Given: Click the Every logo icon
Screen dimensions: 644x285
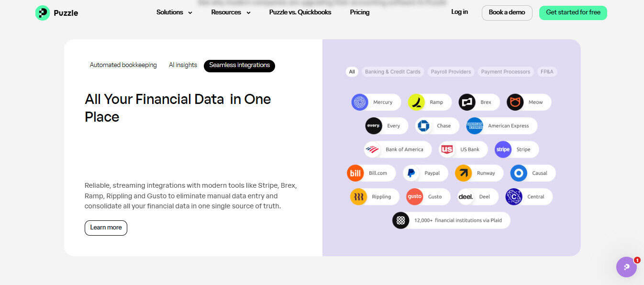Looking at the screenshot, I should tap(373, 126).
